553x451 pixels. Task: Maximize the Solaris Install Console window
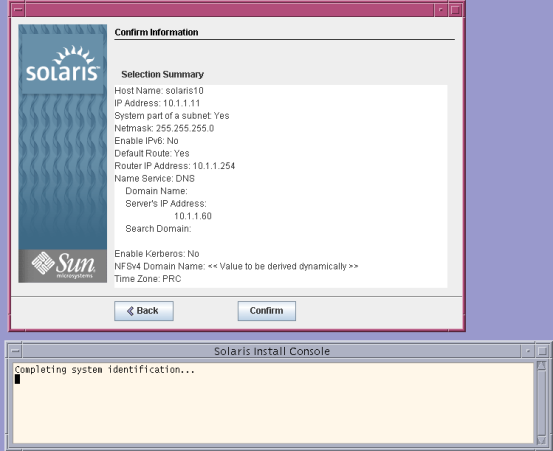tap(542, 351)
